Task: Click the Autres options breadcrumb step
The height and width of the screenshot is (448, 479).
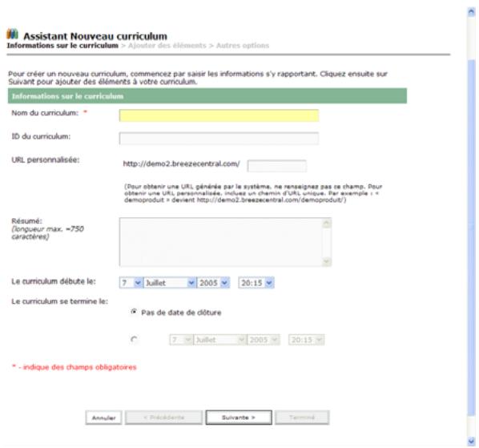Action: pos(243,46)
